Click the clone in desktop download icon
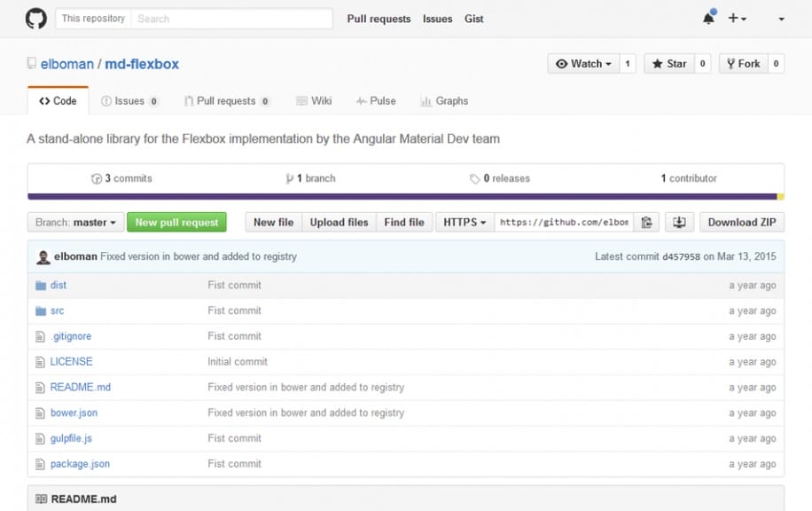Viewport: 812px width, 511px height. [x=679, y=222]
